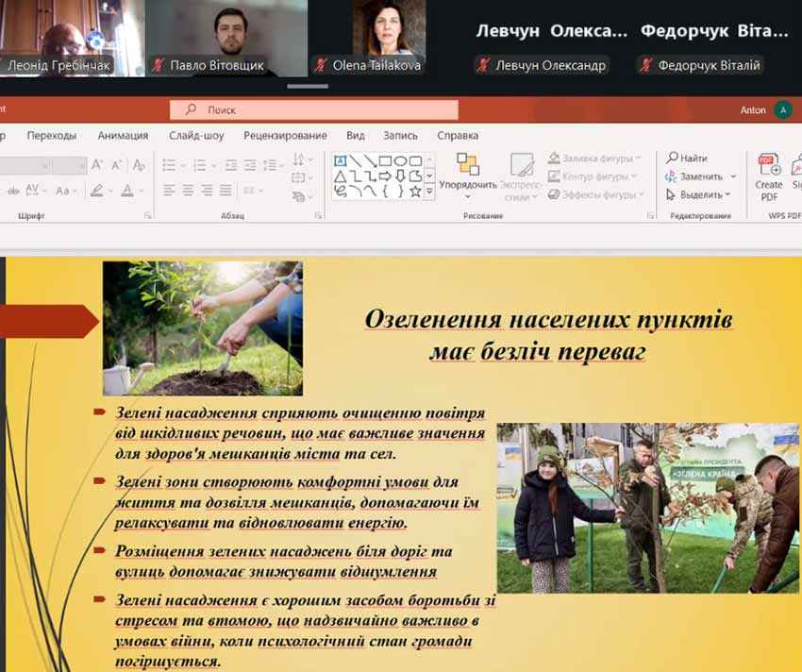
Task: Click the Anton account avatar
Action: 782,110
